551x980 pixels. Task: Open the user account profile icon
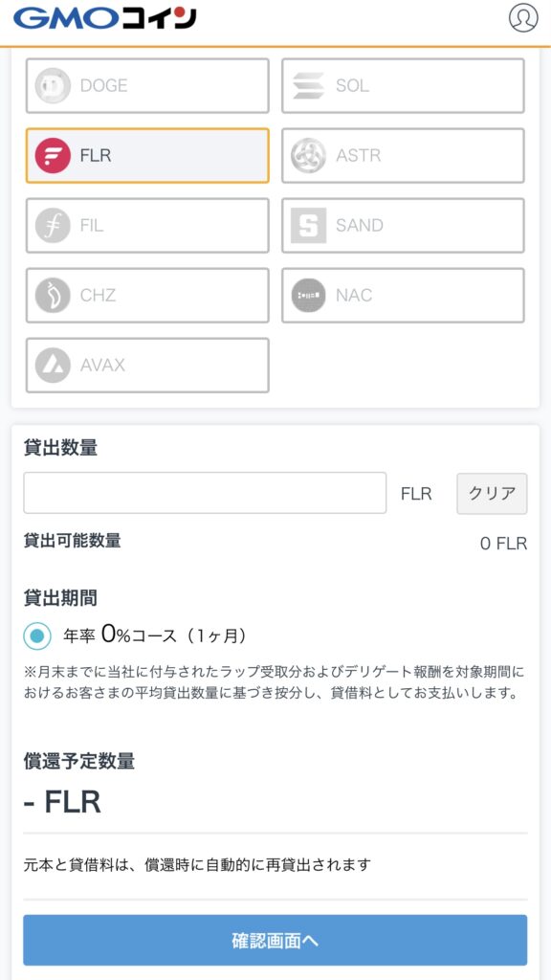pyautogui.click(x=523, y=18)
